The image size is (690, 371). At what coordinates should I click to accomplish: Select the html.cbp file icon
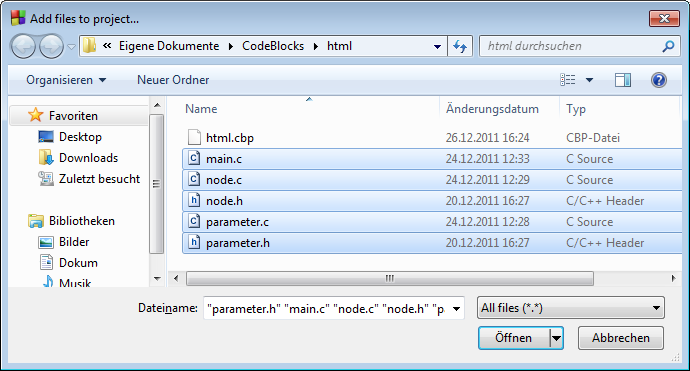[194, 138]
